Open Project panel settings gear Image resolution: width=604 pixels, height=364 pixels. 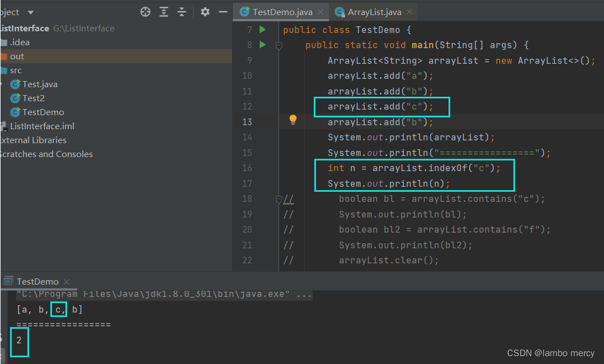[205, 12]
